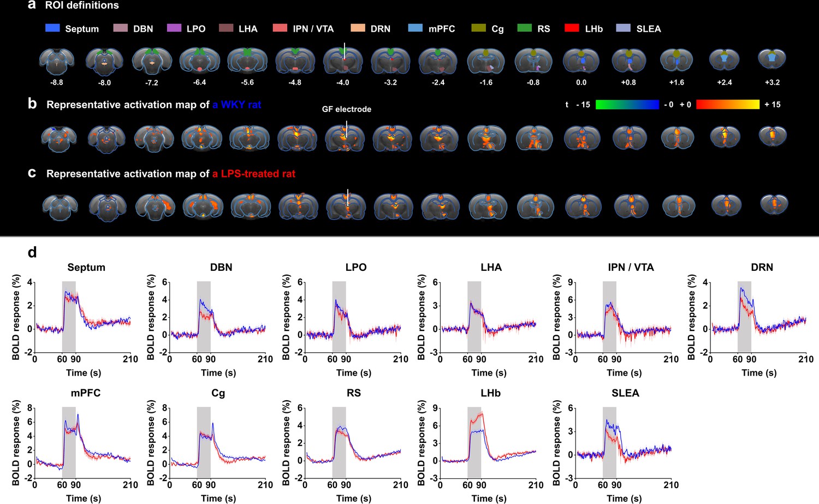
Task: Click the first LPS-treated activation map slice
Action: point(60,206)
